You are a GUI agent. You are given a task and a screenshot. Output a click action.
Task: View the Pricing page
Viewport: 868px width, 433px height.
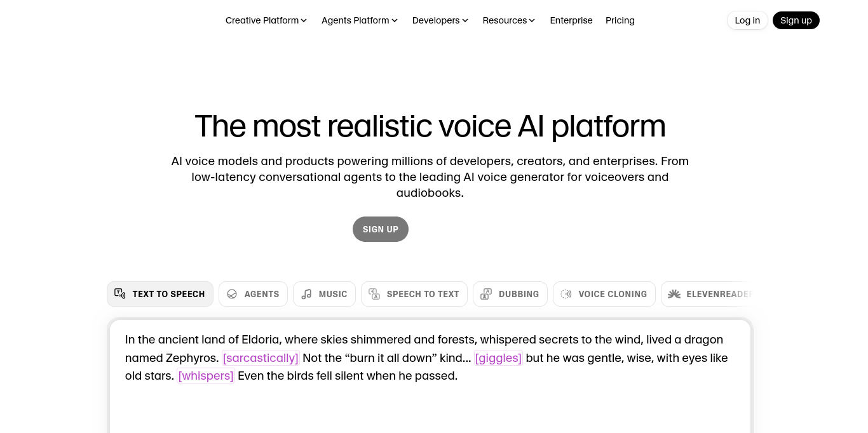coord(620,20)
